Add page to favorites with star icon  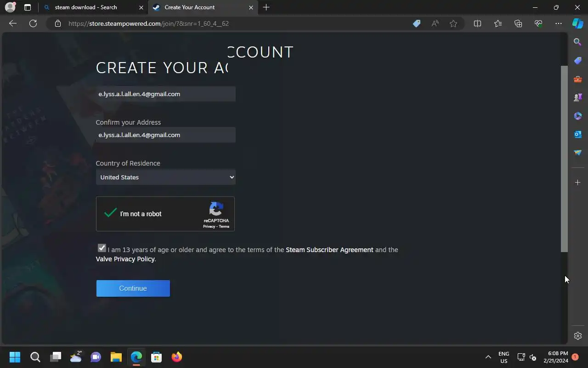(x=453, y=23)
